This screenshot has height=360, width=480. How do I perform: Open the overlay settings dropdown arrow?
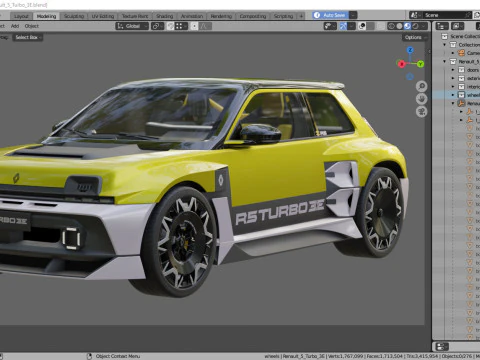(370, 26)
